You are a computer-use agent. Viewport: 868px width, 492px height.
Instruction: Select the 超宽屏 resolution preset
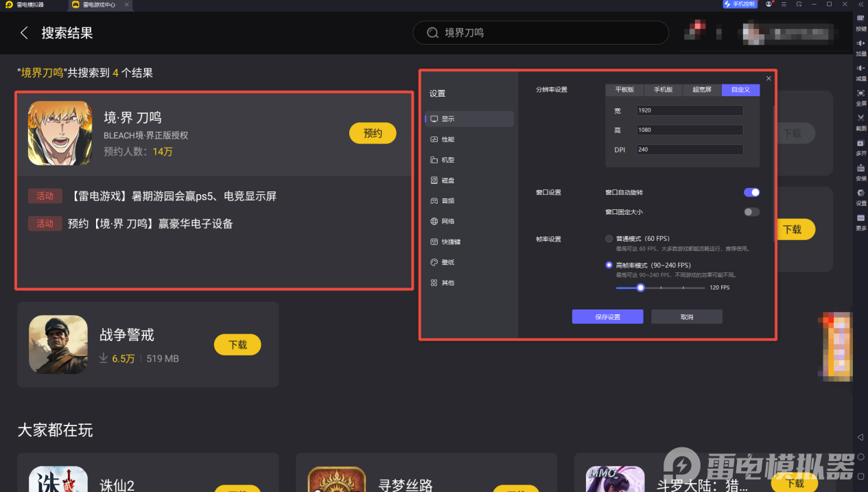(701, 89)
